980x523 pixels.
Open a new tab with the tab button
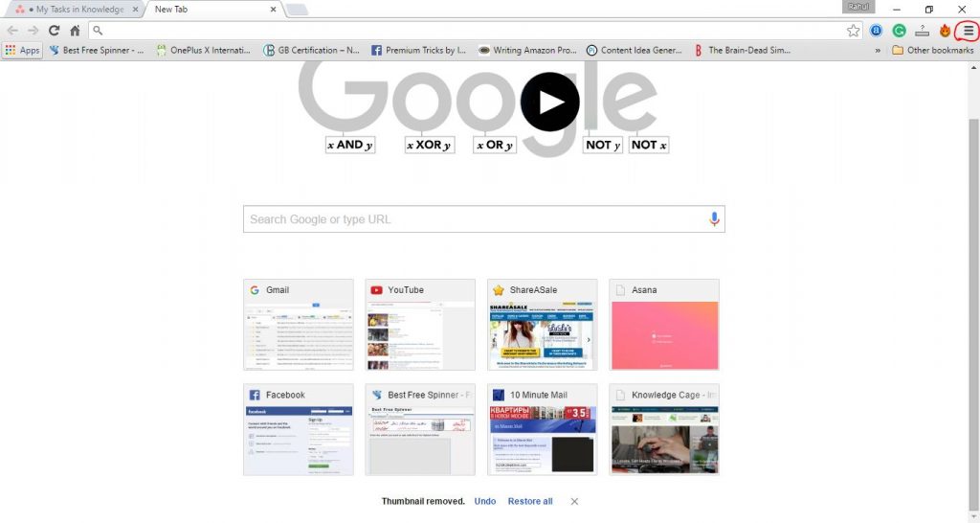point(297,10)
